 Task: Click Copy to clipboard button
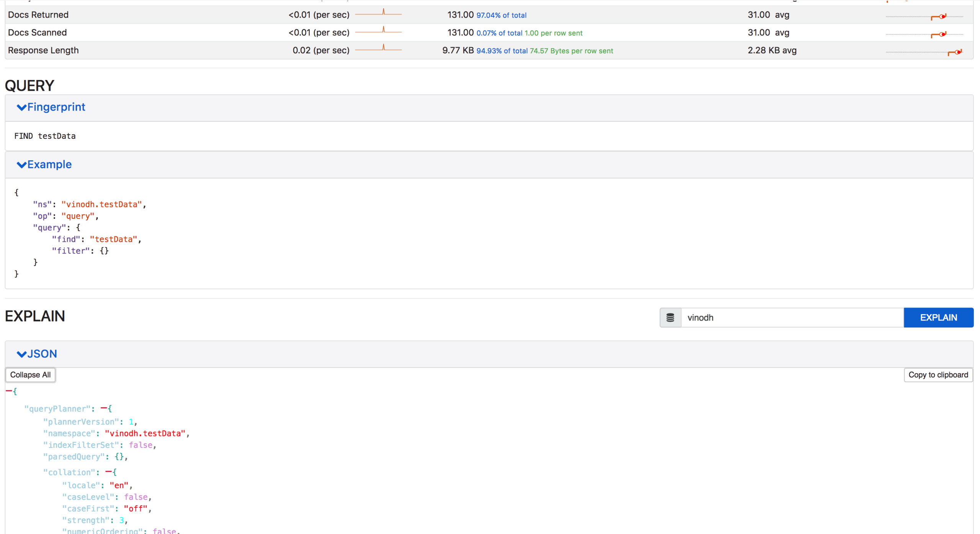938,375
